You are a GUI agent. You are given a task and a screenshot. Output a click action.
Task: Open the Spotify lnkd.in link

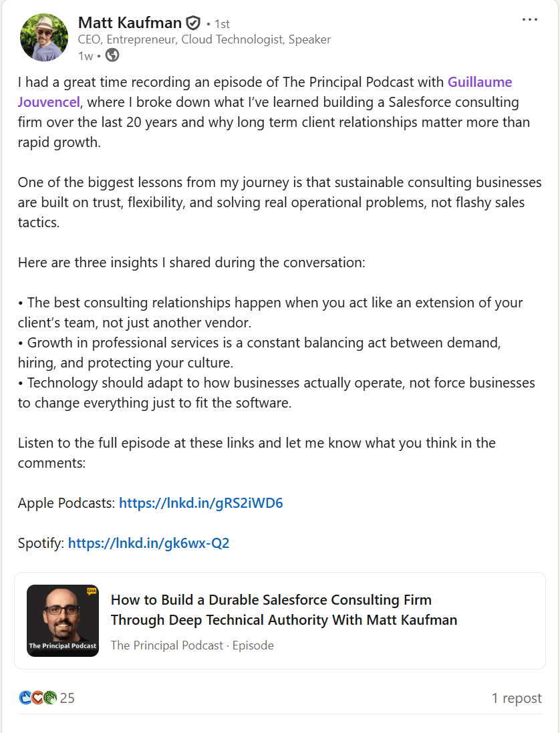click(148, 543)
